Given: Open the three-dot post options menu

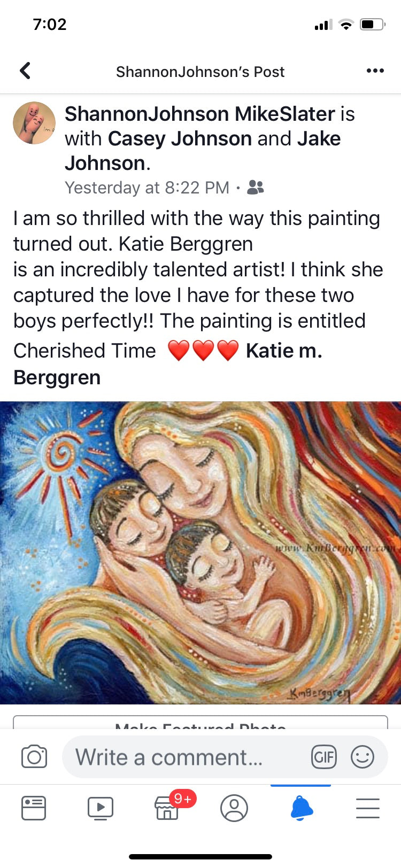Looking at the screenshot, I should point(375,71).
